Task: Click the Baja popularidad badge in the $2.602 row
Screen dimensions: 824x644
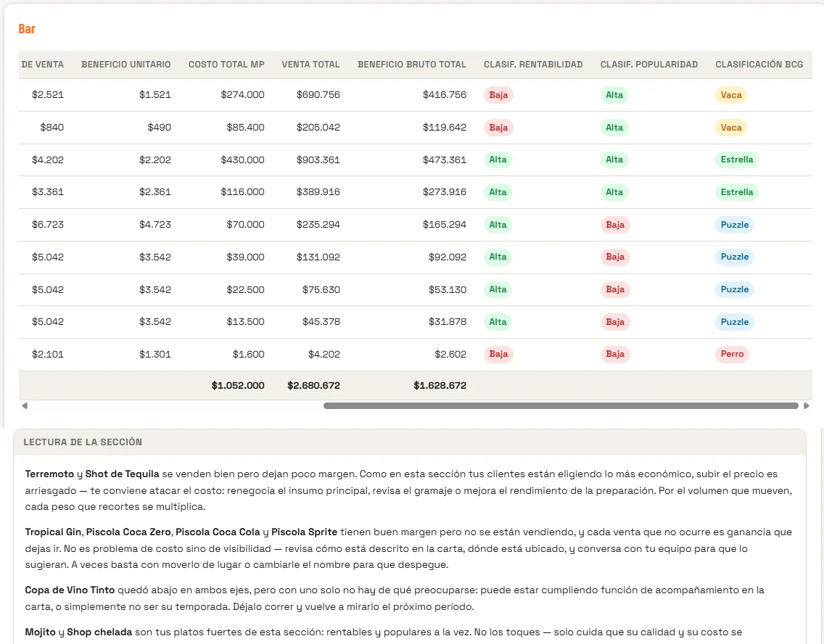Action: tap(615, 354)
